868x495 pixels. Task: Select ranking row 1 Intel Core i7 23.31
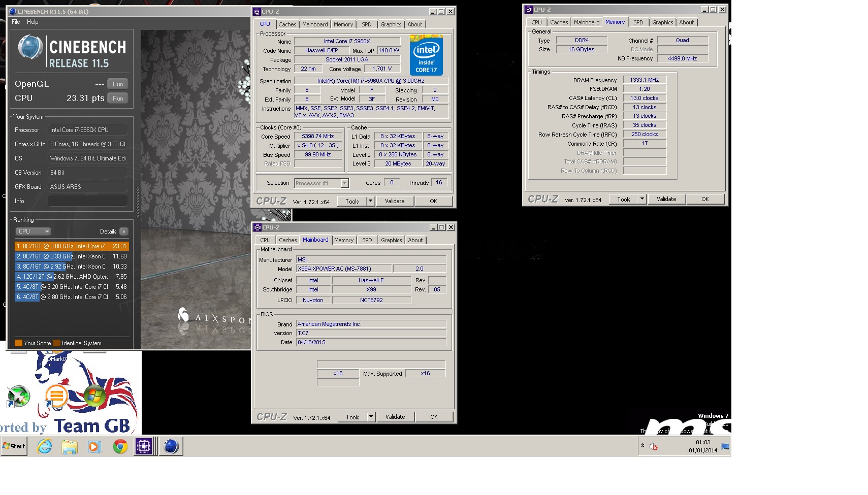click(x=72, y=246)
